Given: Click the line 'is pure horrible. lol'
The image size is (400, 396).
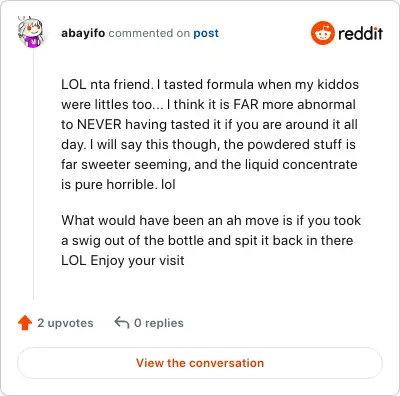Looking at the screenshot, I should [118, 184].
